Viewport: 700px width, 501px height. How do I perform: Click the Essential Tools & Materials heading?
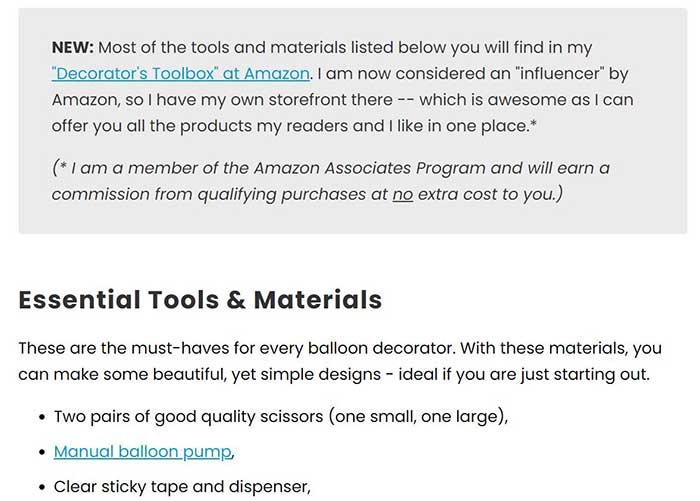click(200, 299)
